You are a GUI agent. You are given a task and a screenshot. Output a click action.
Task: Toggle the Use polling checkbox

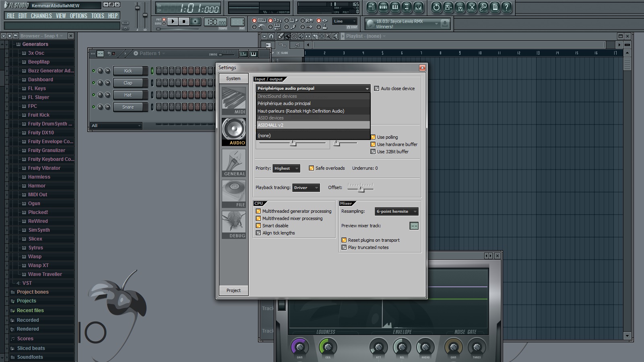tap(373, 137)
